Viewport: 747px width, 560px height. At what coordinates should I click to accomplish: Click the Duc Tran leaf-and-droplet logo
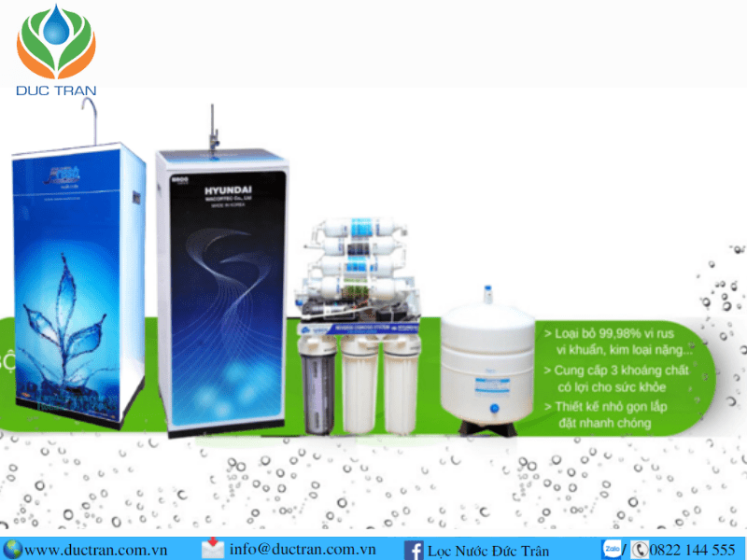click(56, 42)
